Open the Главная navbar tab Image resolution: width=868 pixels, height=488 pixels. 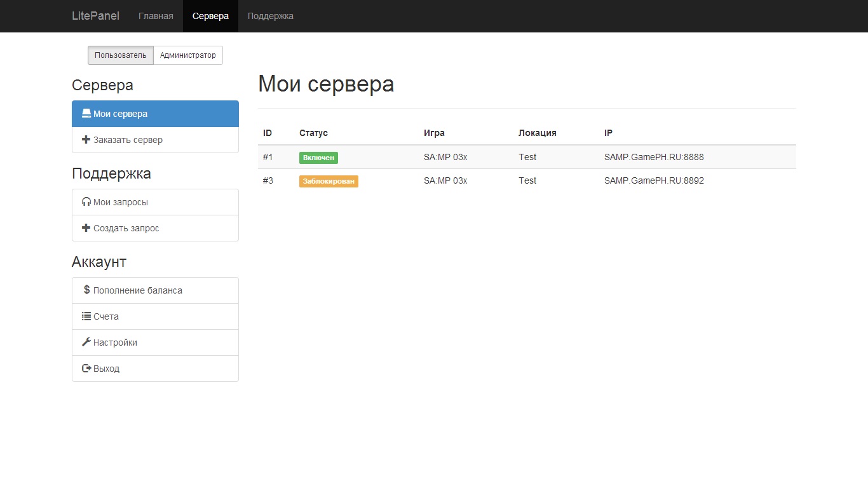(x=156, y=16)
